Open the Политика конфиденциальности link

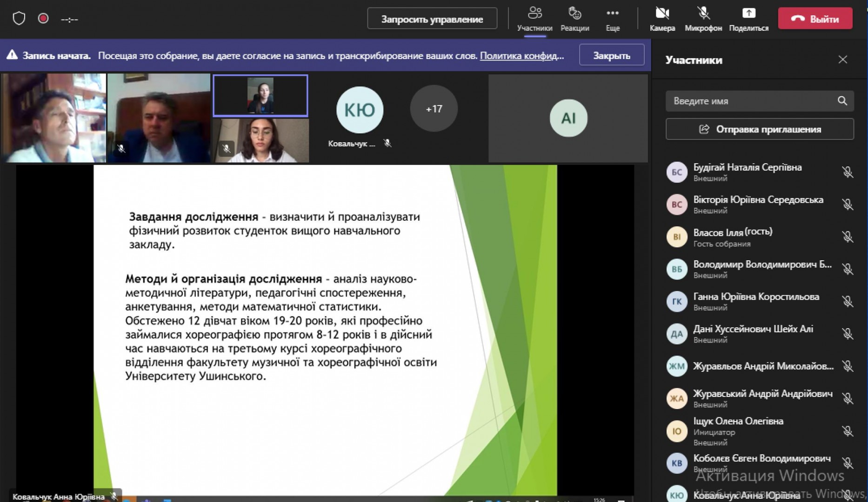pyautogui.click(x=521, y=56)
